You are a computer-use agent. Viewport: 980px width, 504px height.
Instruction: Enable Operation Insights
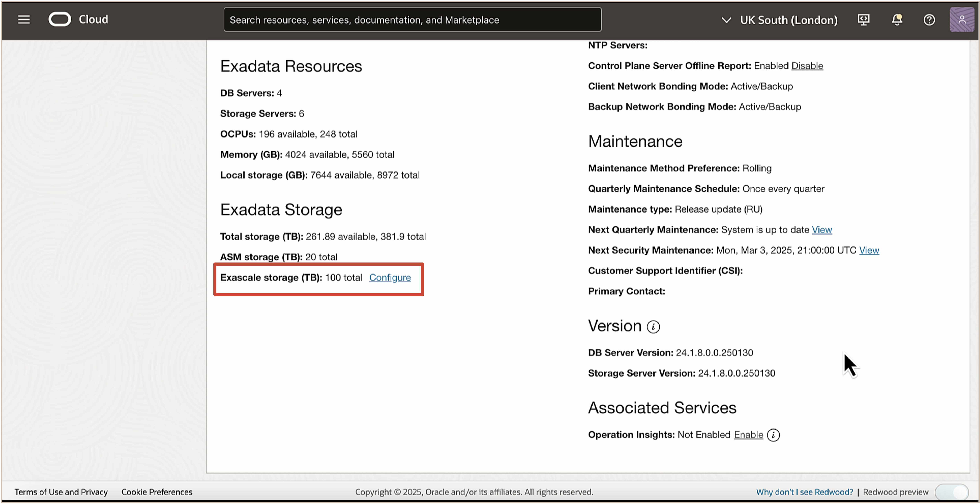point(748,434)
